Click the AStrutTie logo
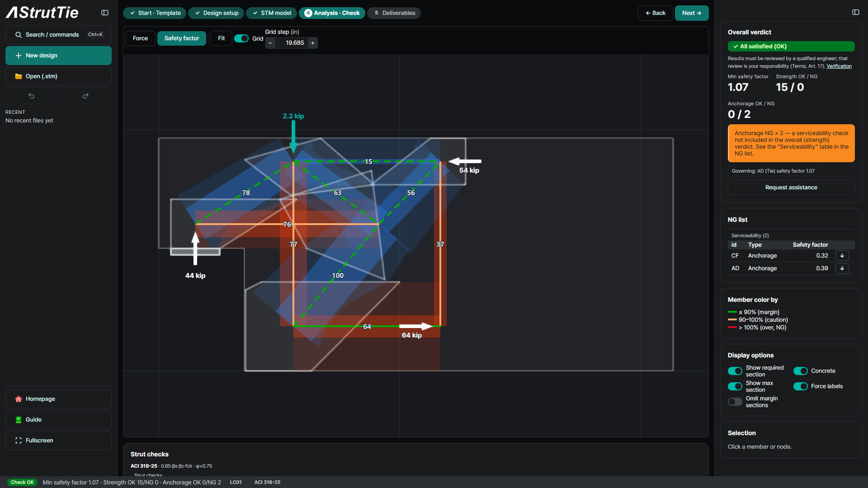Screen dimensions: 868x488 [42, 13]
